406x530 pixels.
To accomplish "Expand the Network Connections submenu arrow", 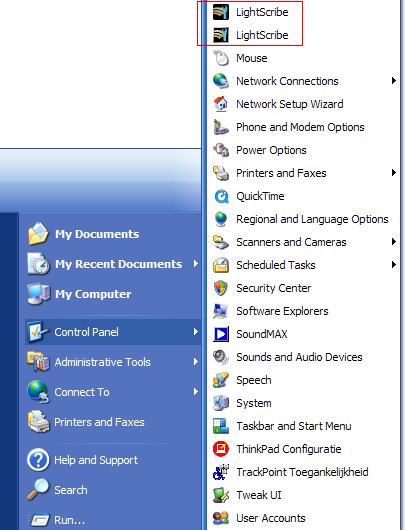I will pyautogui.click(x=393, y=81).
